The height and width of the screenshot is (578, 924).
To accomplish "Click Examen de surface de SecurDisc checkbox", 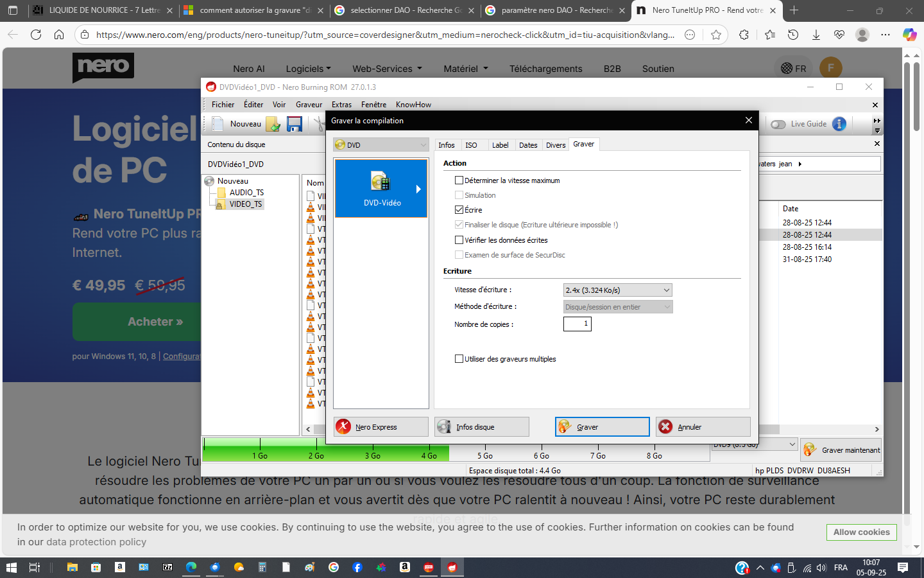I will (x=459, y=255).
